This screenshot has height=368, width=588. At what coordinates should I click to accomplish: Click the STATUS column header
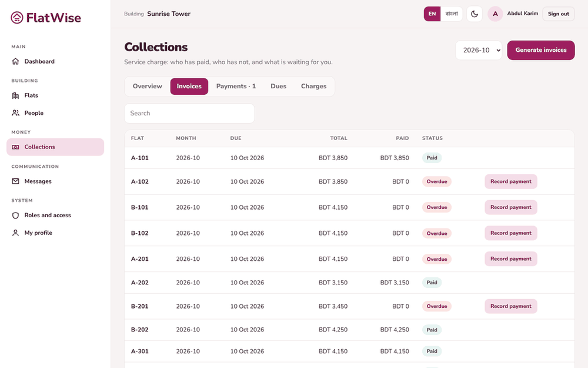click(432, 138)
